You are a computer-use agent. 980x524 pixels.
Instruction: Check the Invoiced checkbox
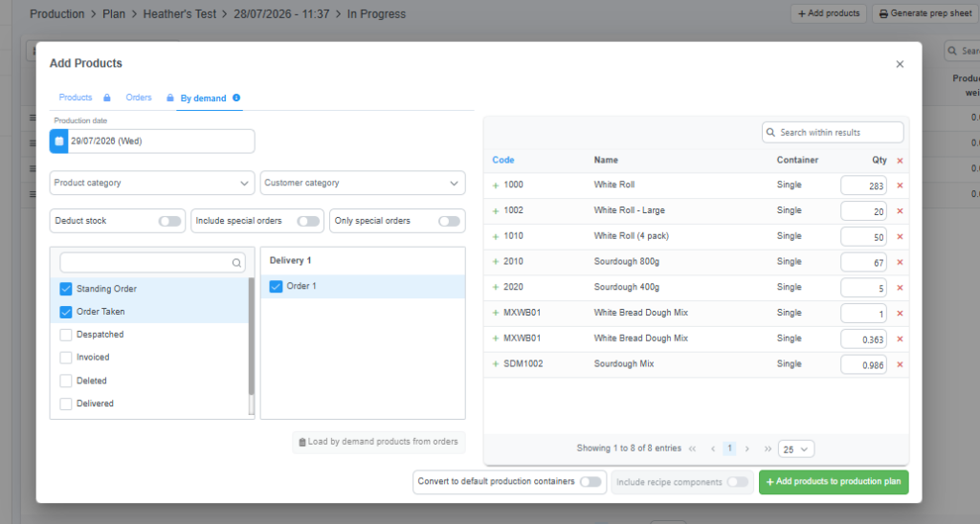click(x=66, y=358)
